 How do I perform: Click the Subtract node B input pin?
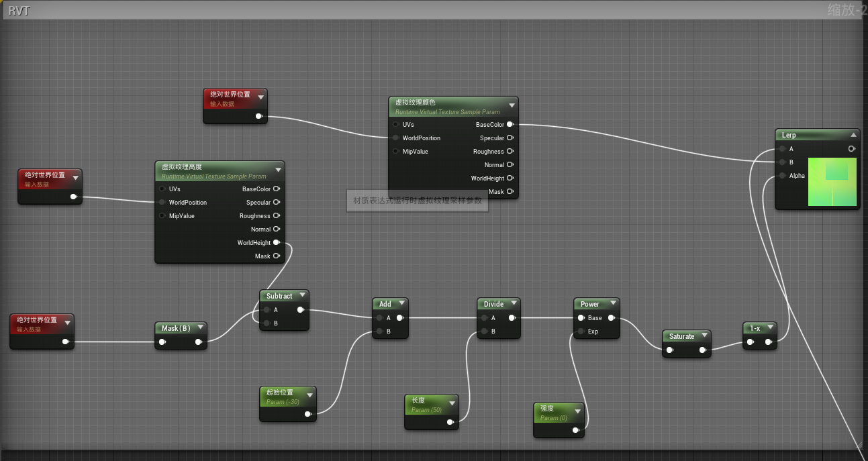267,323
